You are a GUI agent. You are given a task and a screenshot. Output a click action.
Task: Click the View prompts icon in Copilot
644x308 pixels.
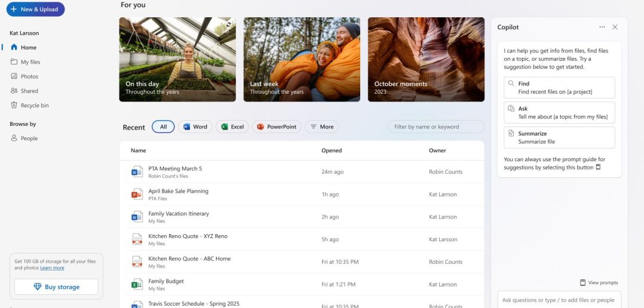coord(582,282)
